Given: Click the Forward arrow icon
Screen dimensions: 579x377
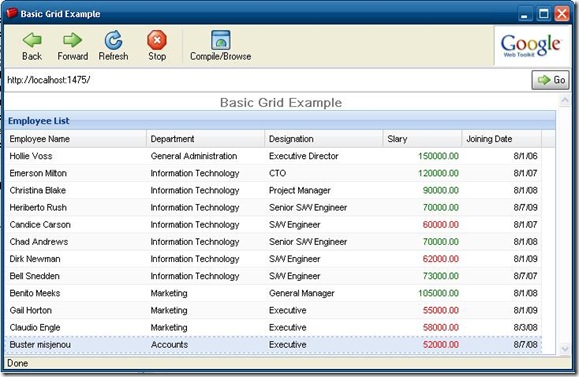Looking at the screenshot, I should pos(72,40).
